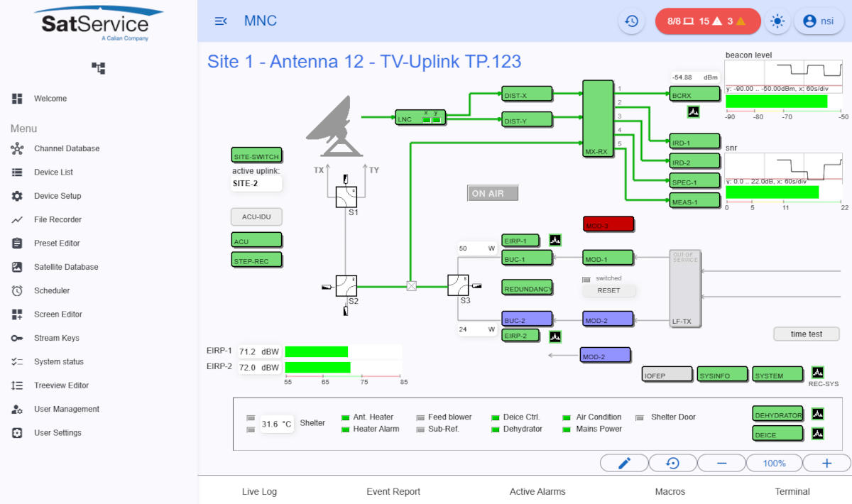The image size is (852, 504).
Task: Open the REC-SYS spectrum analyzer icon
Action: click(x=818, y=371)
